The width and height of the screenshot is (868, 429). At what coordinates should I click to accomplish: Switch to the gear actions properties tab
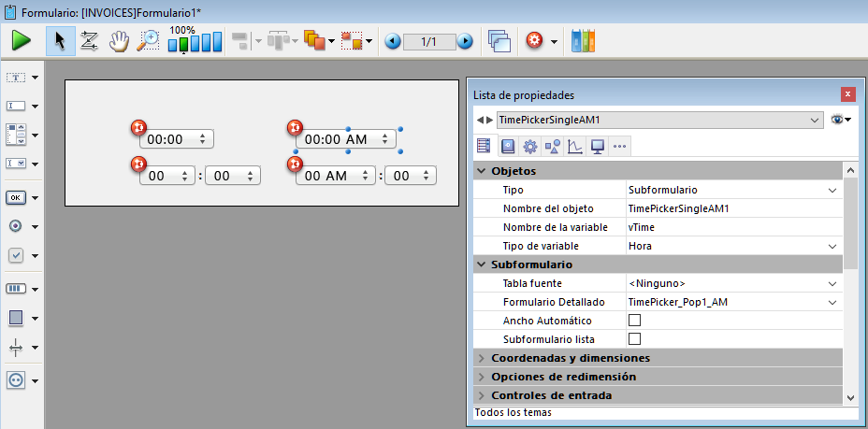coord(529,146)
